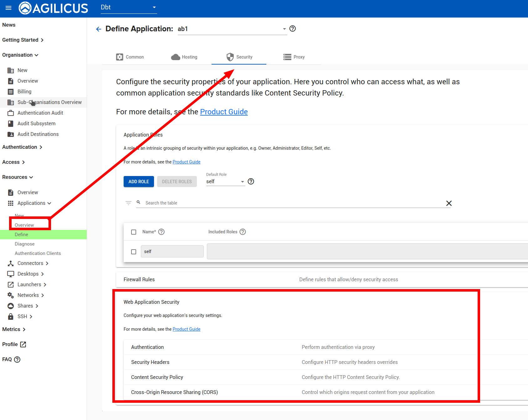Expand the Firewall Rules panel
The image size is (528, 420).
tap(322, 279)
